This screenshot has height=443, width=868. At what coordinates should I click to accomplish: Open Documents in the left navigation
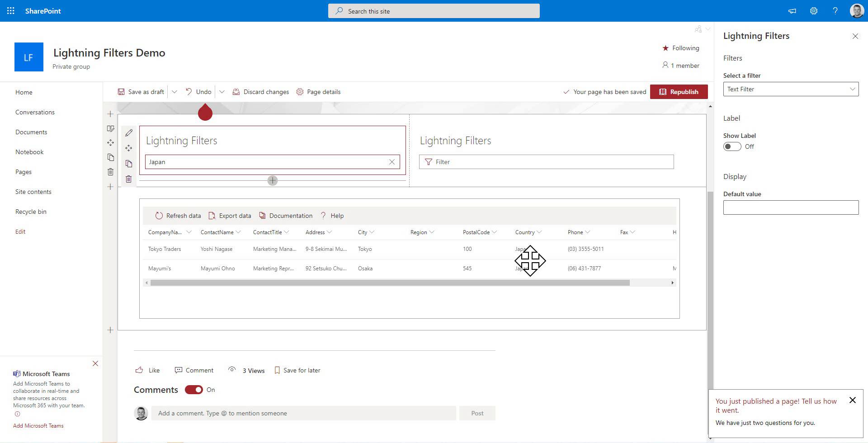pyautogui.click(x=31, y=132)
